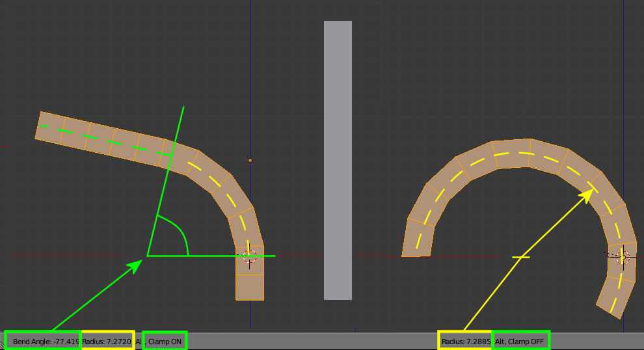Click the 'Radius: 7.2885' status text
Viewport: 644px width, 350px height.
tap(466, 342)
